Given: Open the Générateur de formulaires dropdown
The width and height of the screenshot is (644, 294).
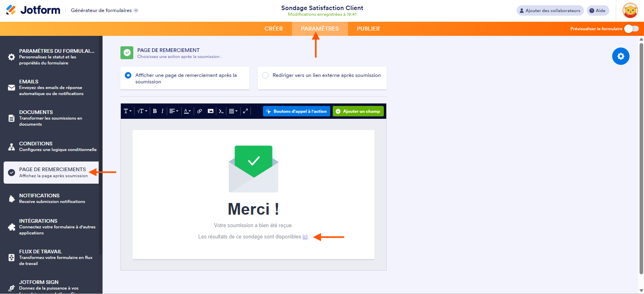Looking at the screenshot, I should [x=104, y=10].
